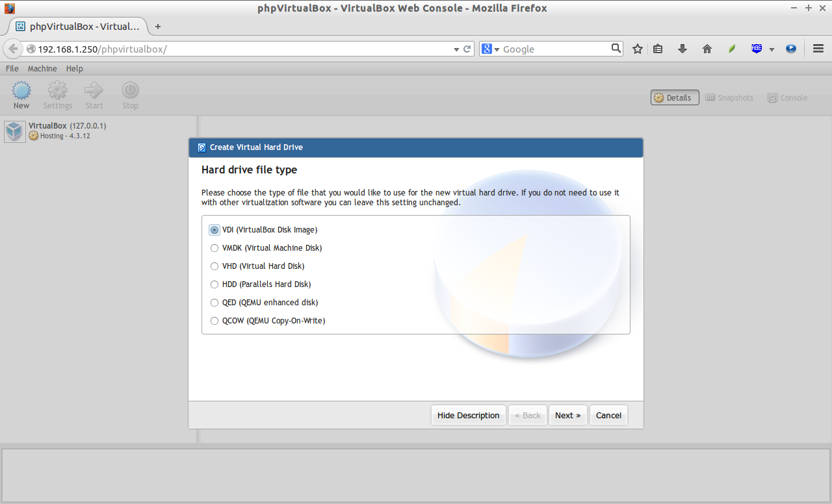Click the Back button
Image resolution: width=832 pixels, height=504 pixels.
click(527, 416)
